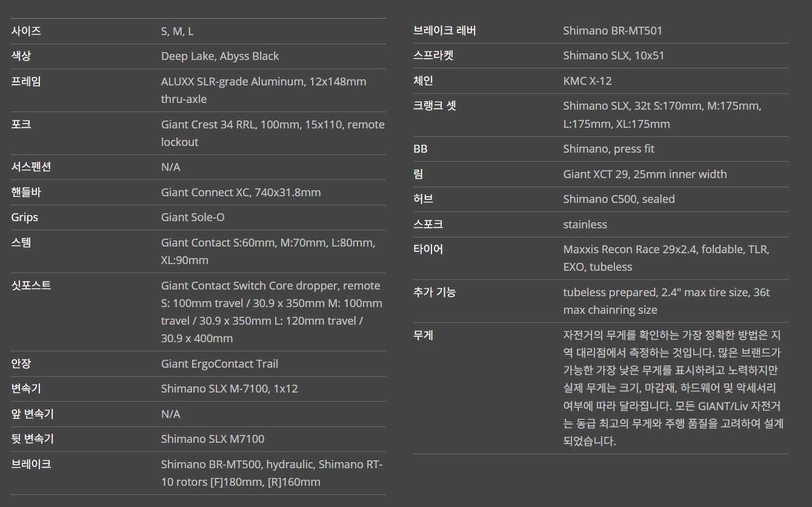Click the Giant Contact stem length text

[x=267, y=243]
